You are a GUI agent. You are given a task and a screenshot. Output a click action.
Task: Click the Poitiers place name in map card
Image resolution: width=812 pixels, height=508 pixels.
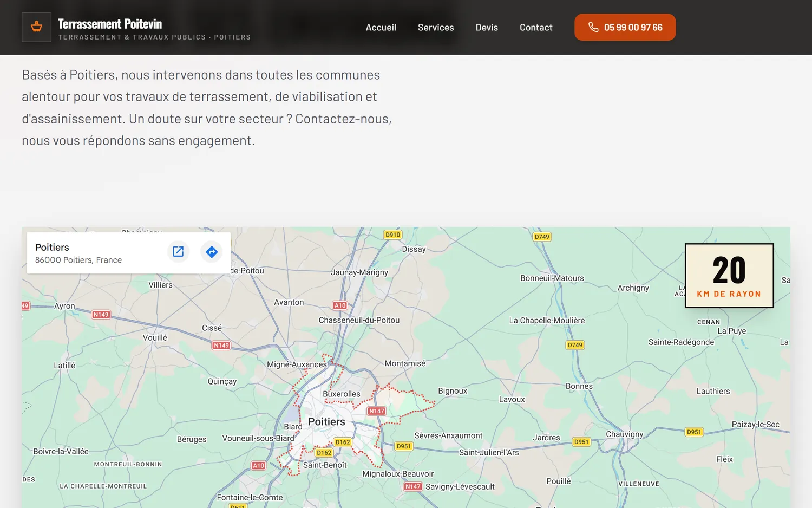pos(52,247)
